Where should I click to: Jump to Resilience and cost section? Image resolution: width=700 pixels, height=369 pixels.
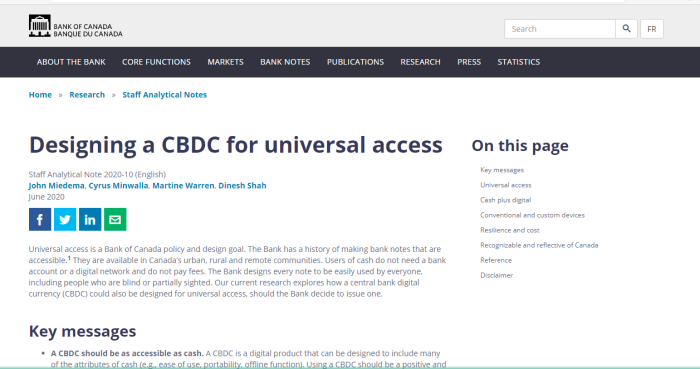coord(510,230)
